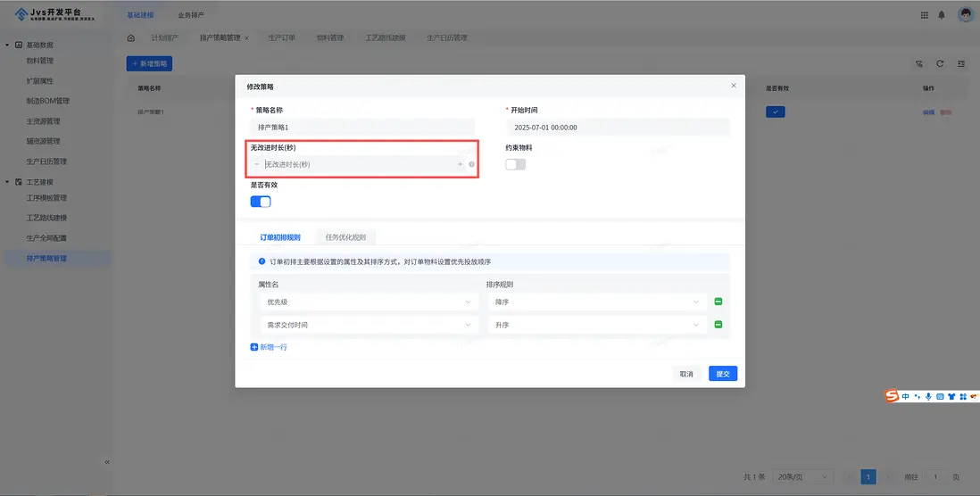The image size is (980, 496).
Task: Open the 计划排产 tab
Action: tap(164, 38)
